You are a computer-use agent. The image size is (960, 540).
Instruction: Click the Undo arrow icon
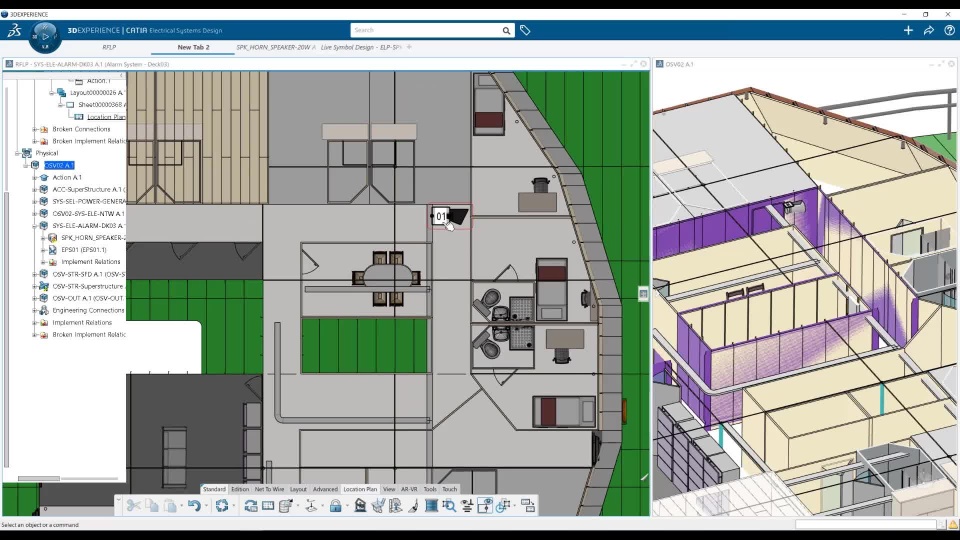click(194, 506)
